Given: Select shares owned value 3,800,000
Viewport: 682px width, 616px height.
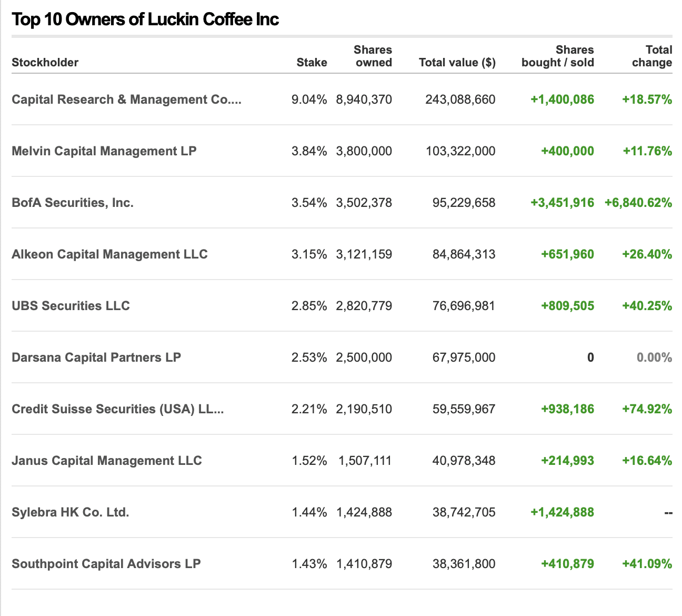Looking at the screenshot, I should (x=364, y=151).
